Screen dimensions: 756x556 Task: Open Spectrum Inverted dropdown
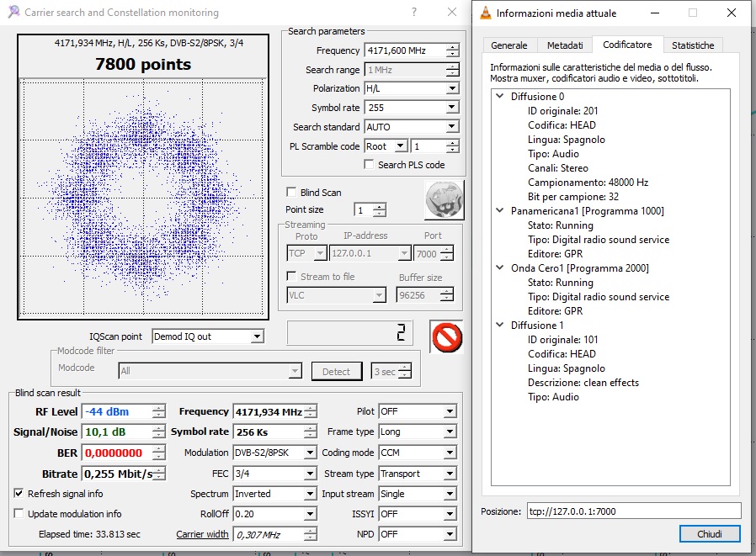coord(311,494)
